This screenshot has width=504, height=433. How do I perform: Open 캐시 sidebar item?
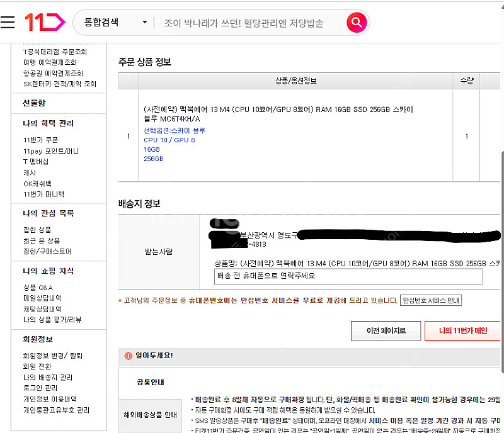tap(30, 172)
